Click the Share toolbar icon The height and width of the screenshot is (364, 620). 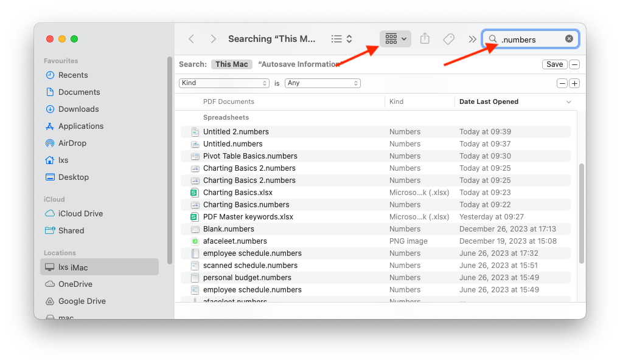[425, 39]
